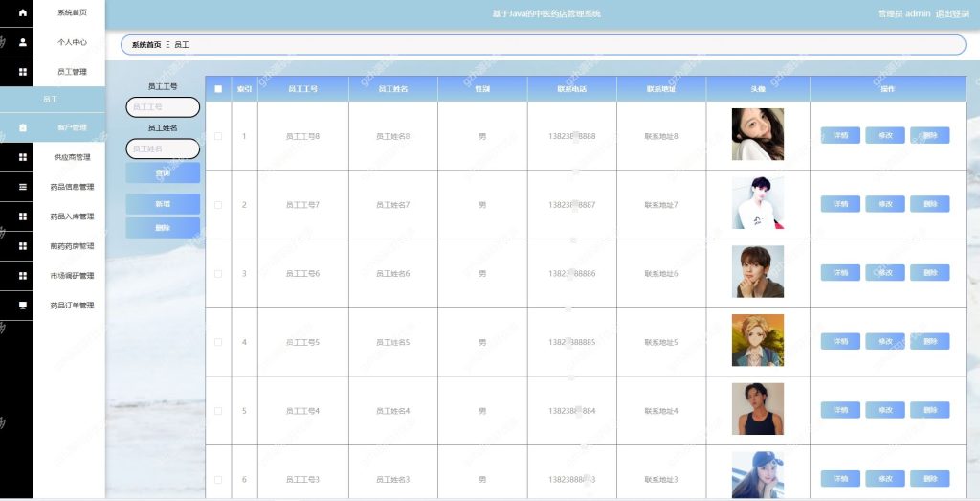Click the cell reading 联系地址8

[661, 136]
